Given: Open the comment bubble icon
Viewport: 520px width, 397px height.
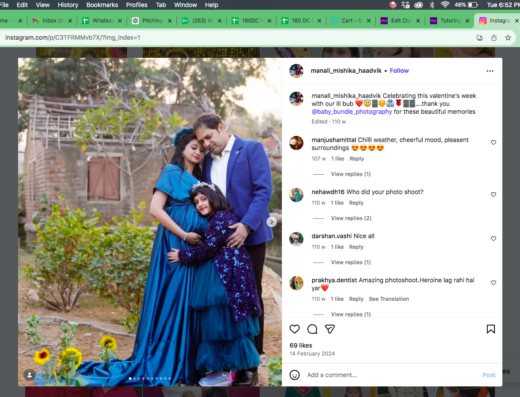Looking at the screenshot, I should 312,329.
